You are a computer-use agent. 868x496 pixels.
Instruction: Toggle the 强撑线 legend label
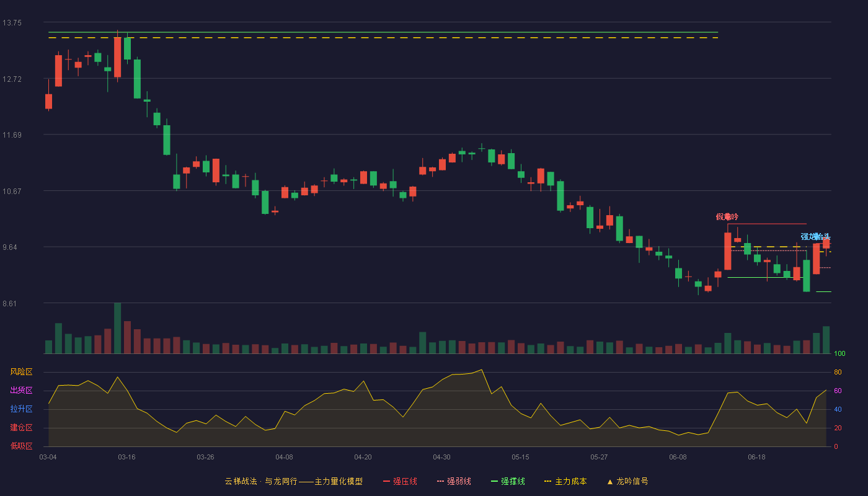[x=513, y=481]
